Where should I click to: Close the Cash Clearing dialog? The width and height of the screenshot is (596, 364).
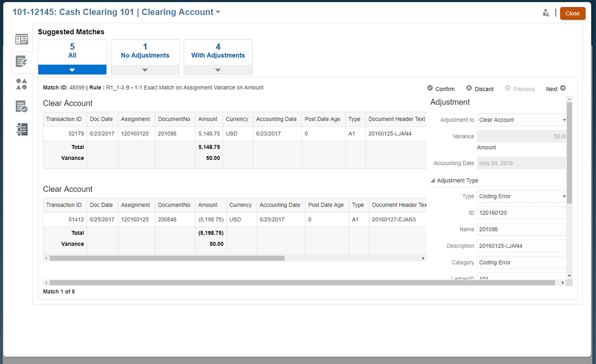click(x=572, y=13)
